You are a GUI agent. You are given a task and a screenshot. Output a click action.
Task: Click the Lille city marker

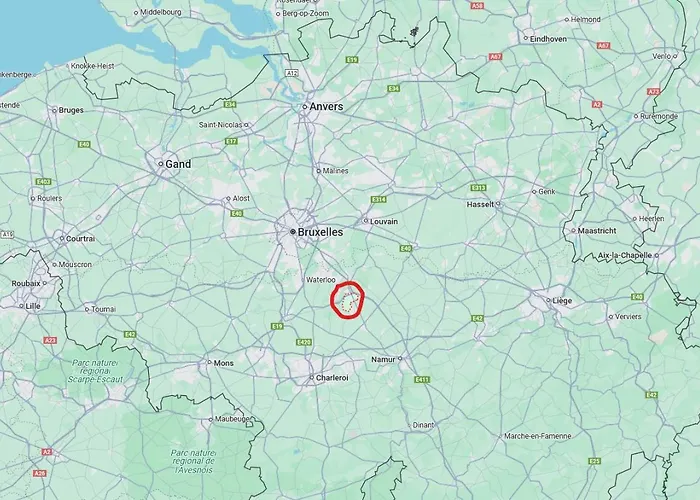21,306
